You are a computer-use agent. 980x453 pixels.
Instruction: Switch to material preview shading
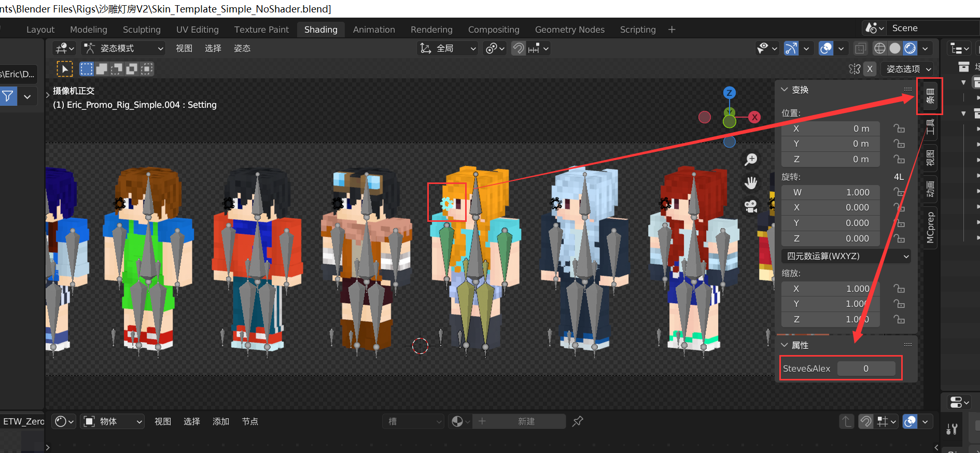(x=910, y=48)
